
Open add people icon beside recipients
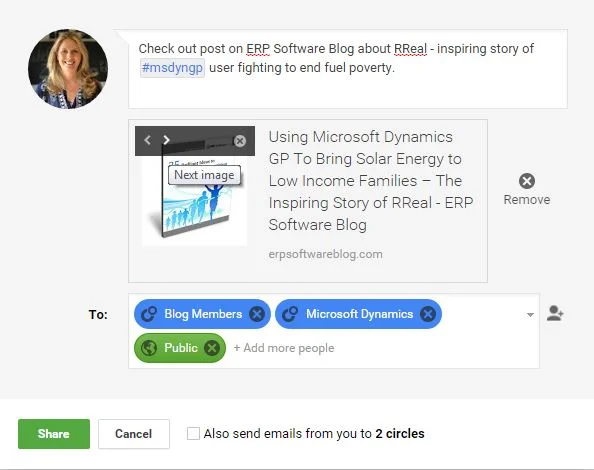coord(555,314)
